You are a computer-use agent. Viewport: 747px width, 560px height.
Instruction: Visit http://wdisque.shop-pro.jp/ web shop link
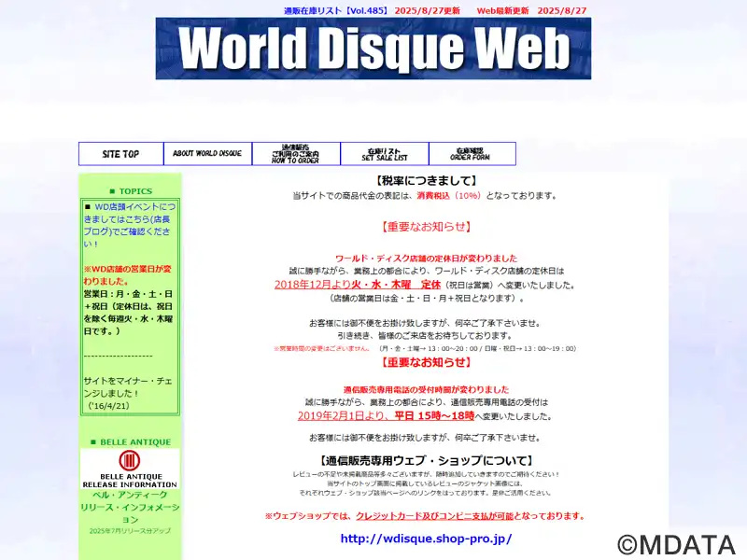426,539
